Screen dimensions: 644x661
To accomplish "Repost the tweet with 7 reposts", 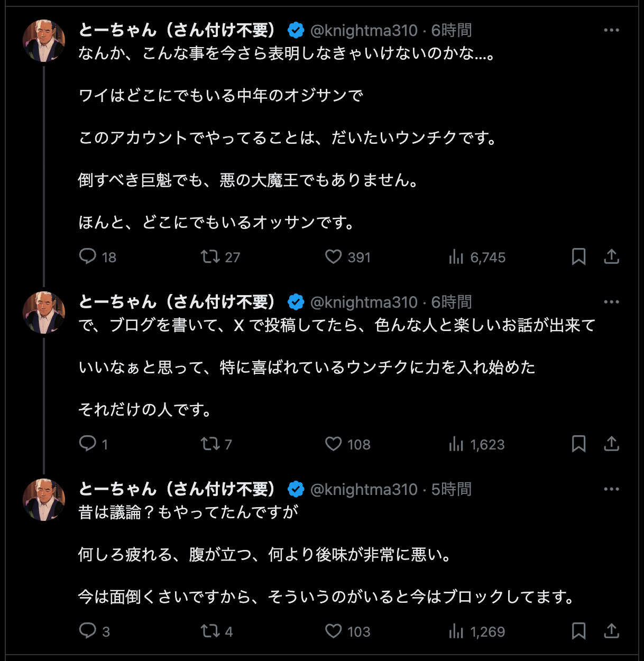I will pyautogui.click(x=210, y=444).
